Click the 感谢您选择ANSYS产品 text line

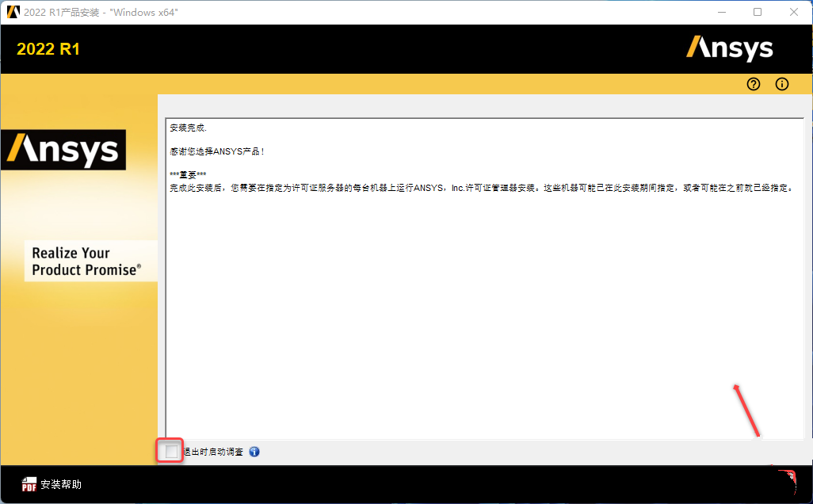pyautogui.click(x=217, y=151)
